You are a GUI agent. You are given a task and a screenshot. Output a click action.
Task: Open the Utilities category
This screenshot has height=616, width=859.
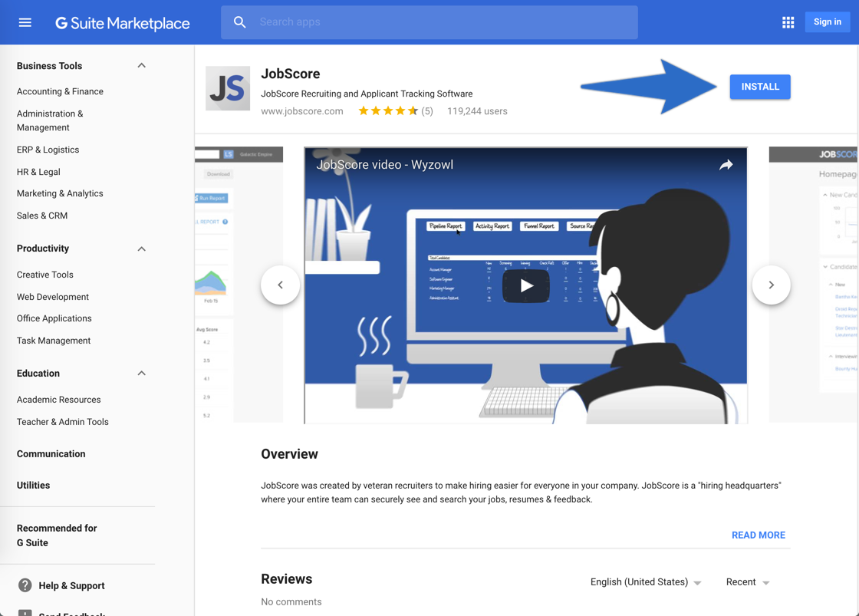(x=33, y=485)
